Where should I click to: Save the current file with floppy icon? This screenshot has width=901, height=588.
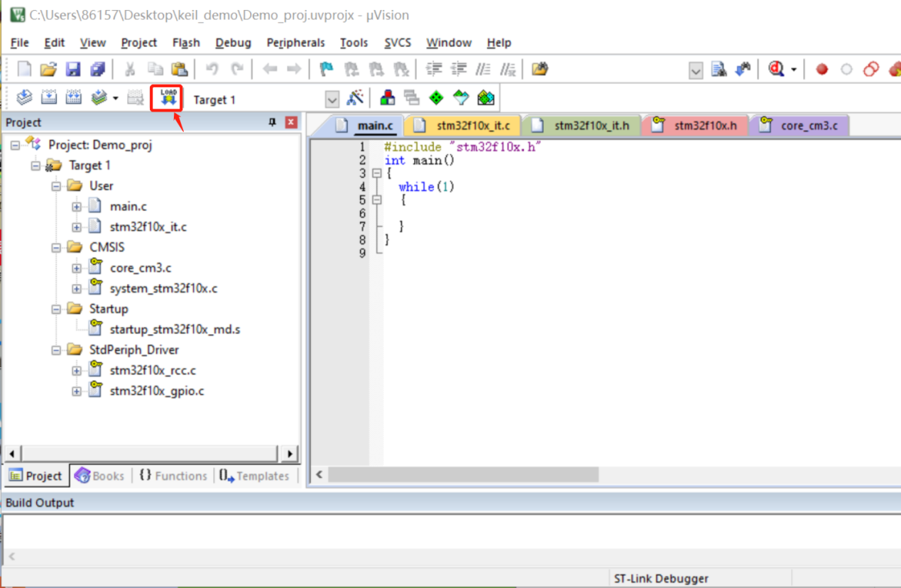(x=73, y=69)
